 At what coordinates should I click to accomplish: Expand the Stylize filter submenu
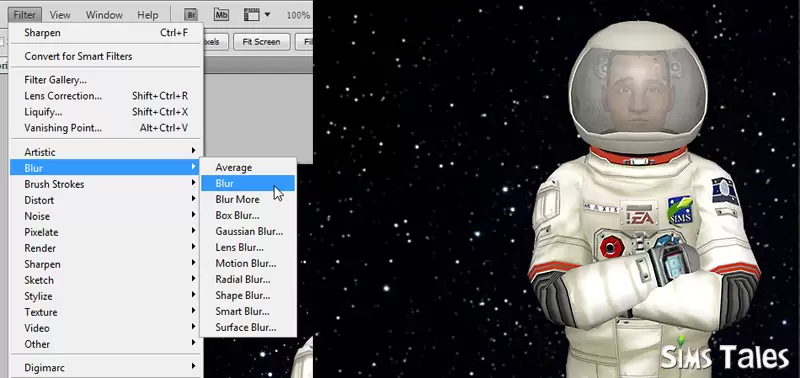pos(106,296)
